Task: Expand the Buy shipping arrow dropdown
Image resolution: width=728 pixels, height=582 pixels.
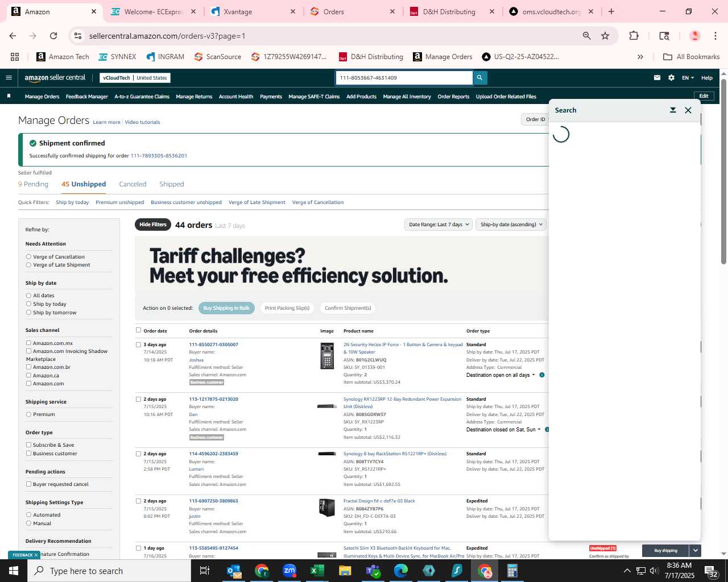Action: pyautogui.click(x=695, y=550)
